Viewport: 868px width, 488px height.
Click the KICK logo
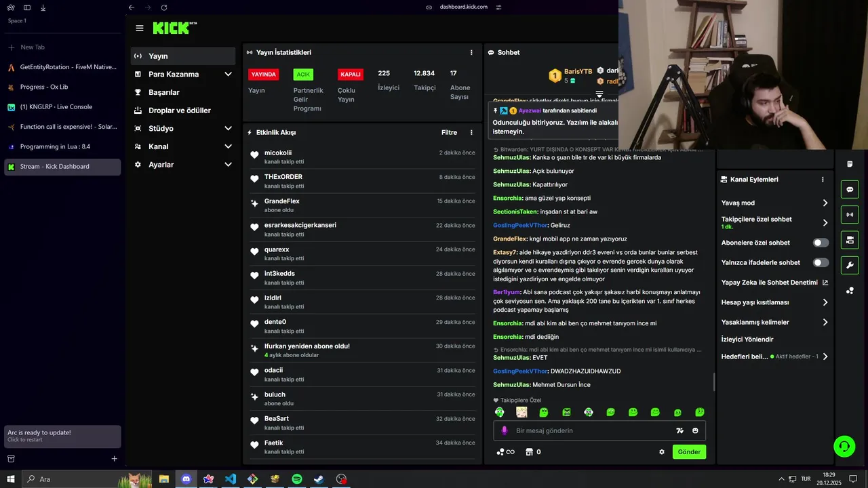click(x=174, y=28)
